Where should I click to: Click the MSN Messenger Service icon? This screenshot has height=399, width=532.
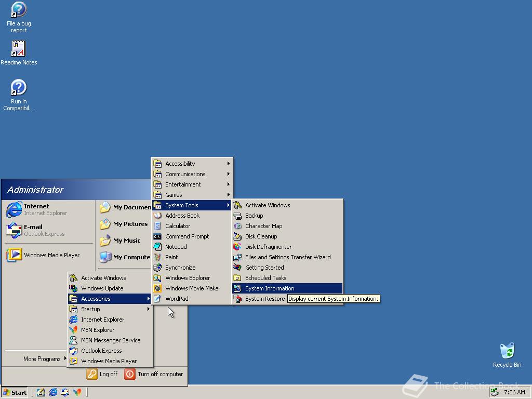[x=73, y=340]
